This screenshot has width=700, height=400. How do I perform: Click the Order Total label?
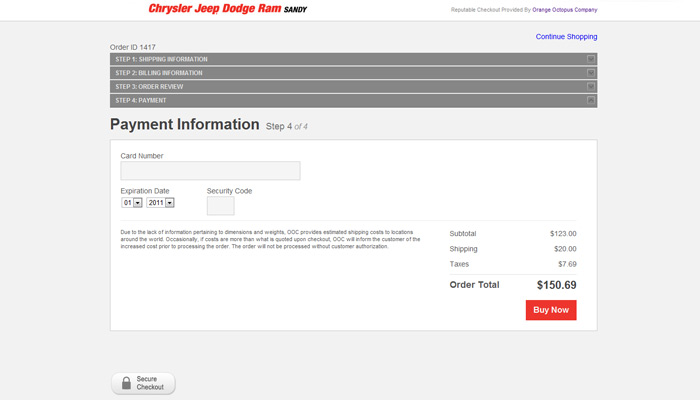(x=474, y=285)
